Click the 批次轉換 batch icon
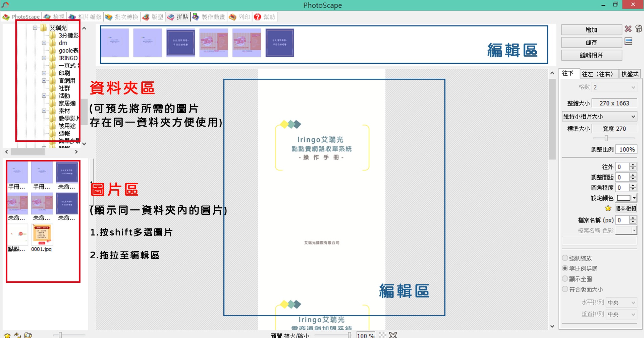Screen dimensions: 644x338 (x=109, y=17)
